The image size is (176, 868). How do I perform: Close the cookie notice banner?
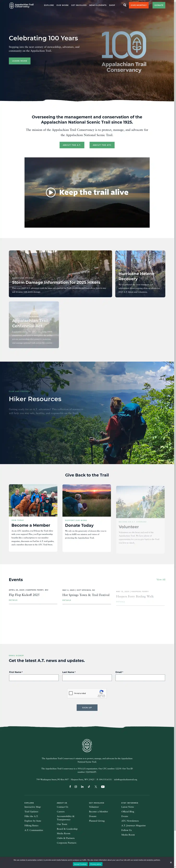[x=171, y=862]
